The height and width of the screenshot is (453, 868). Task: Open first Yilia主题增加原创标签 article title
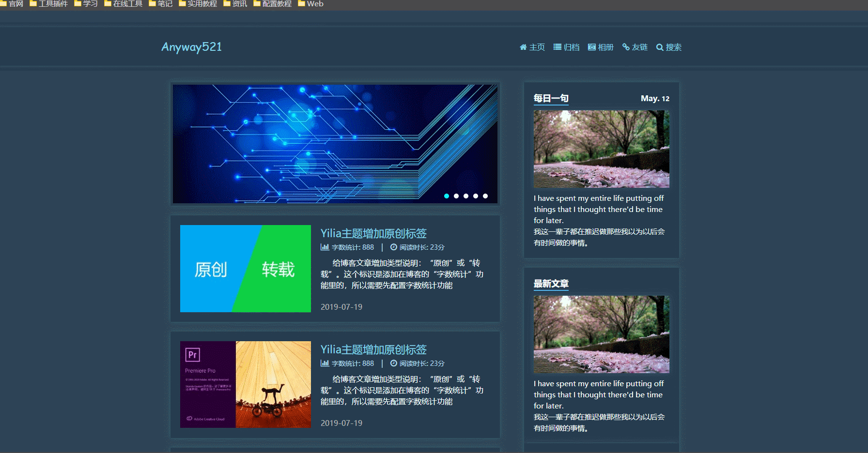pos(373,233)
